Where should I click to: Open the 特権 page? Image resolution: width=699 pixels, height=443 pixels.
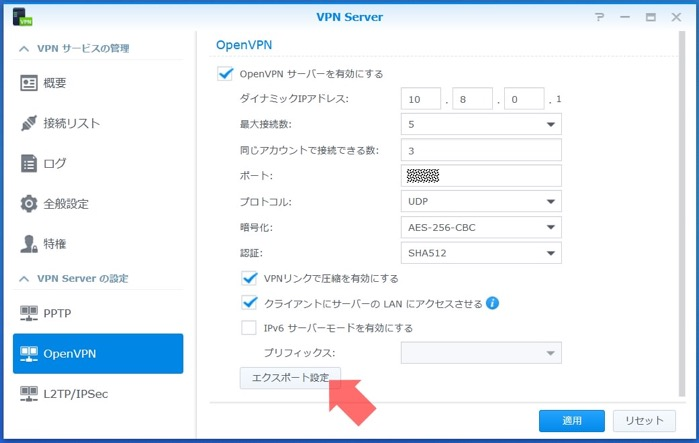click(98, 244)
